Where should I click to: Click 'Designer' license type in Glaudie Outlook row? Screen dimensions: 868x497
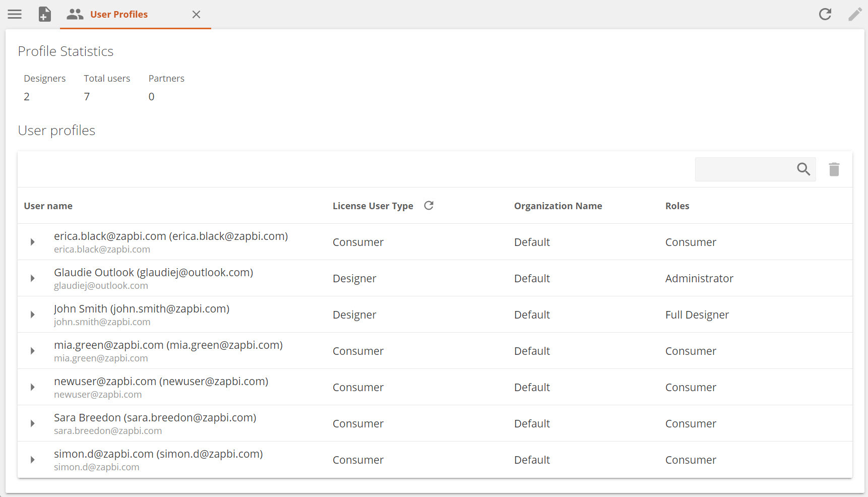click(x=354, y=278)
